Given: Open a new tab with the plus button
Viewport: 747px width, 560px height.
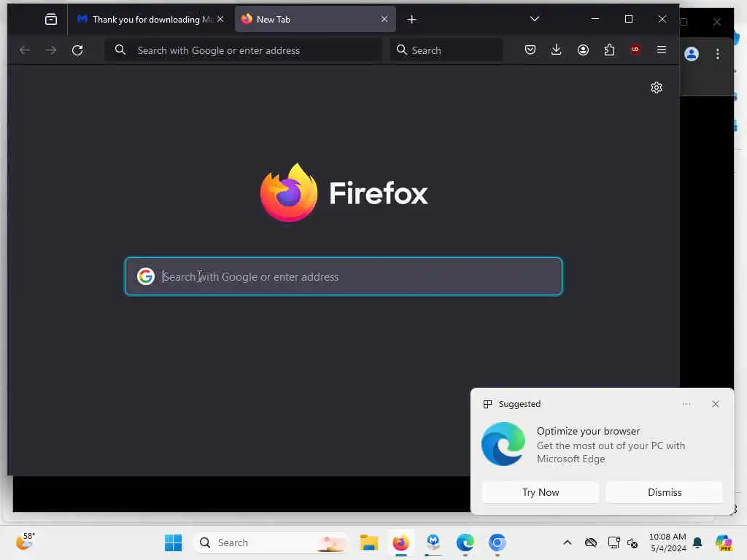Looking at the screenshot, I should pos(411,20).
